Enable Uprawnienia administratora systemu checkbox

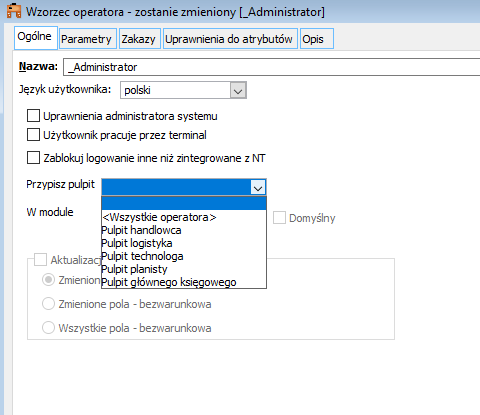tap(33, 116)
